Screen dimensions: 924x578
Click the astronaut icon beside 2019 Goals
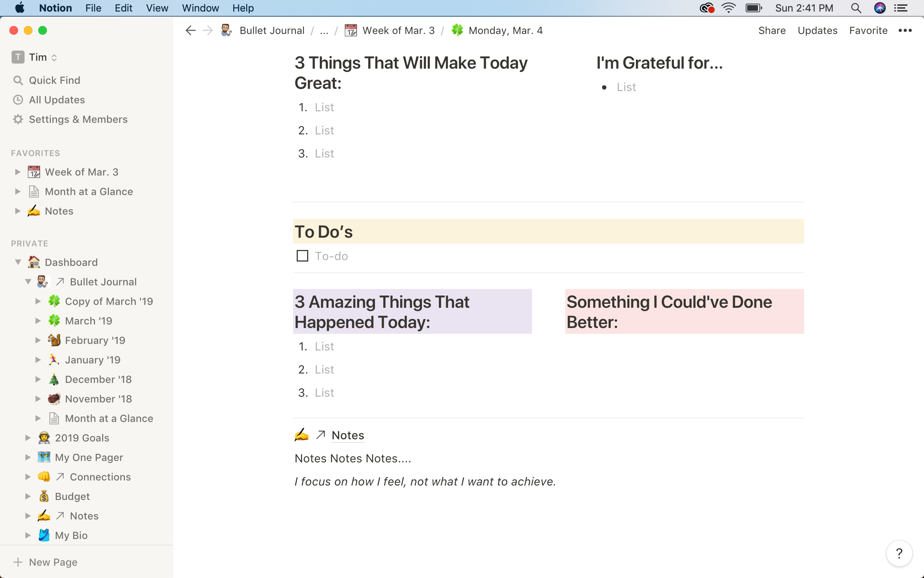[44, 438]
